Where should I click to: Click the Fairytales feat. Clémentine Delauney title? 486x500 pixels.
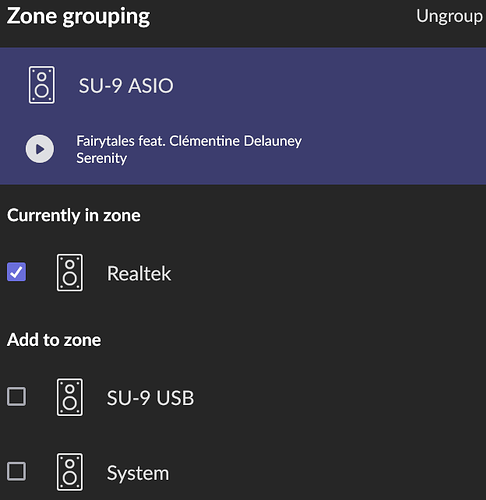[x=189, y=141]
